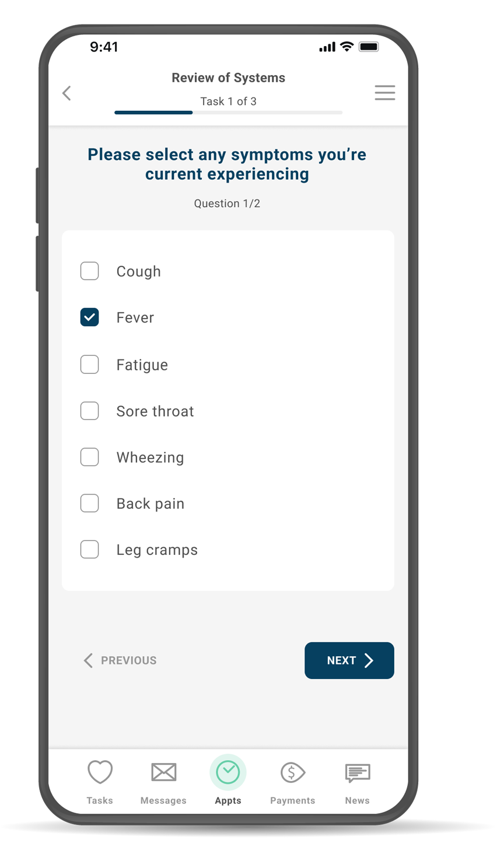The height and width of the screenshot is (868, 504).
Task: Tick the Sore throat checkbox
Action: click(x=89, y=411)
